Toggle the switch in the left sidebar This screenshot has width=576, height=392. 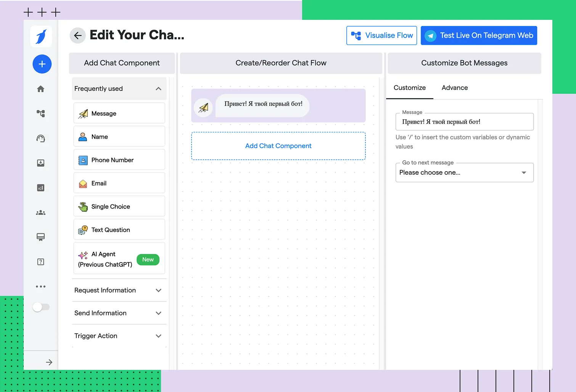(41, 307)
